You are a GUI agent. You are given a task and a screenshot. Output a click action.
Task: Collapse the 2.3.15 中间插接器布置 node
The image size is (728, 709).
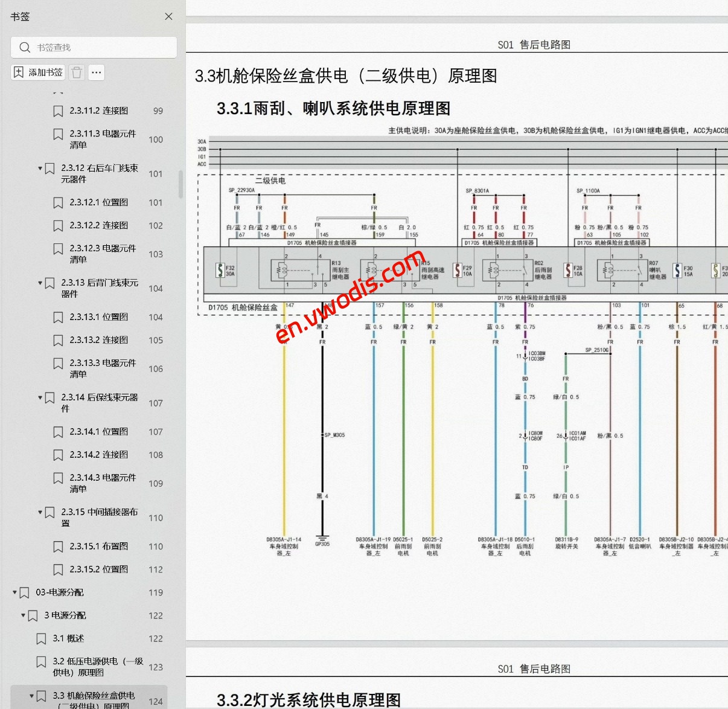coord(39,512)
